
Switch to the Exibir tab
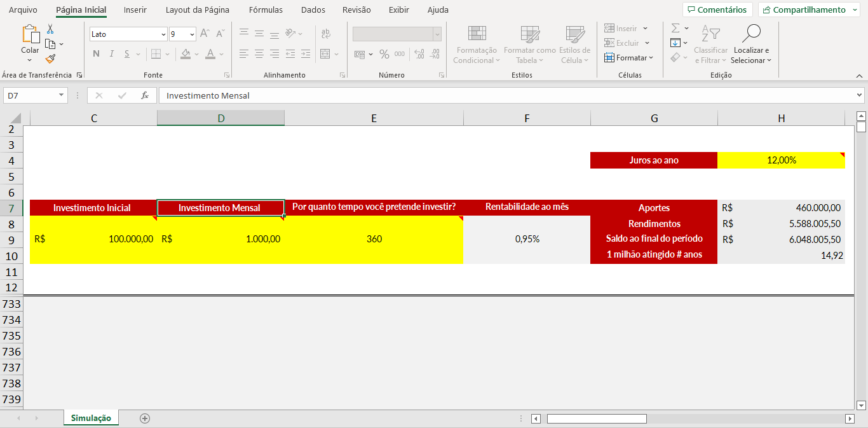pos(399,10)
